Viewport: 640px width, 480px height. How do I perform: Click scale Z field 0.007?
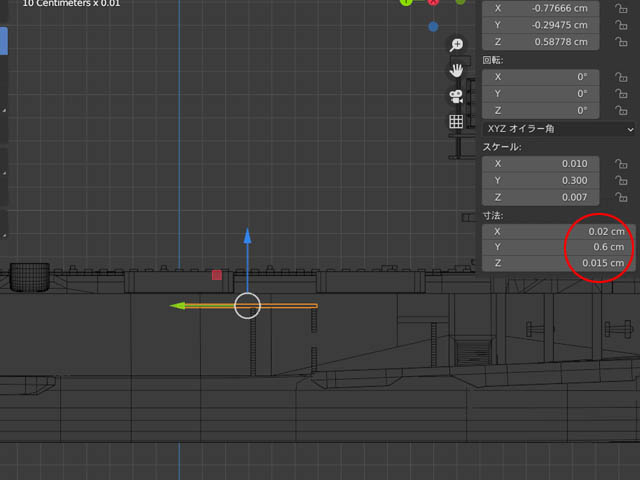540,197
